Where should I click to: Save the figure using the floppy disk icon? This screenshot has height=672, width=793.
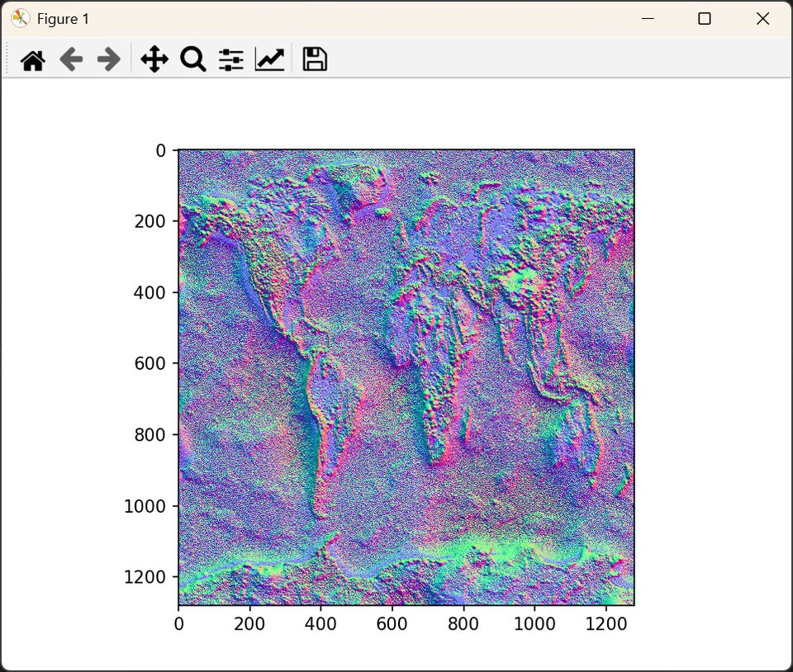point(315,59)
